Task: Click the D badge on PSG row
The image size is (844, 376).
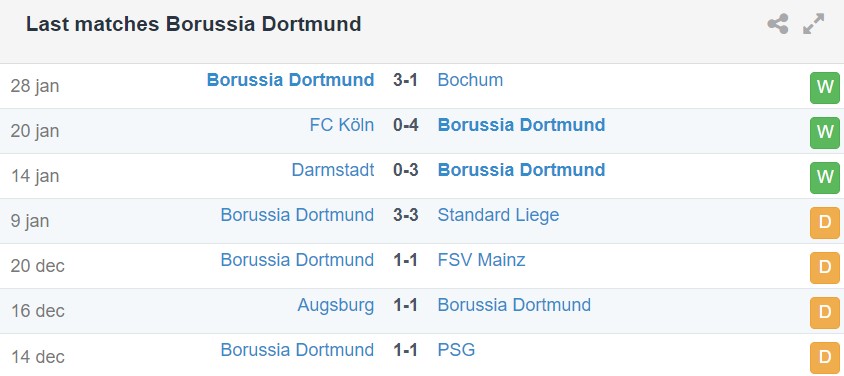Action: [x=825, y=358]
